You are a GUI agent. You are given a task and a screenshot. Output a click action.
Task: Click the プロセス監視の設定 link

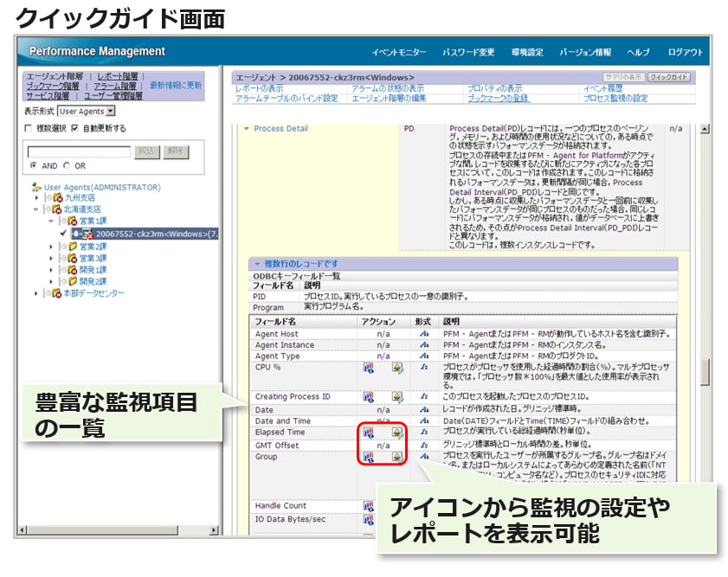615,99
